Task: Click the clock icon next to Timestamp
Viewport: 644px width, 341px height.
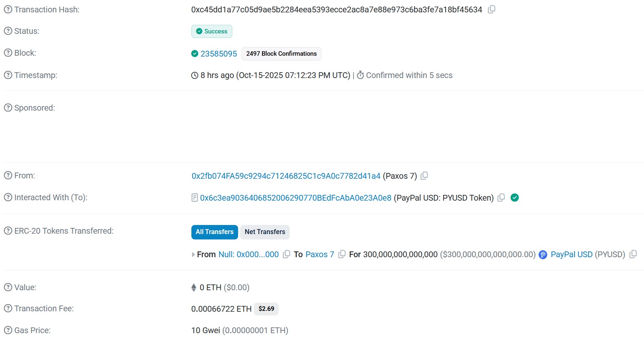Action: point(194,75)
